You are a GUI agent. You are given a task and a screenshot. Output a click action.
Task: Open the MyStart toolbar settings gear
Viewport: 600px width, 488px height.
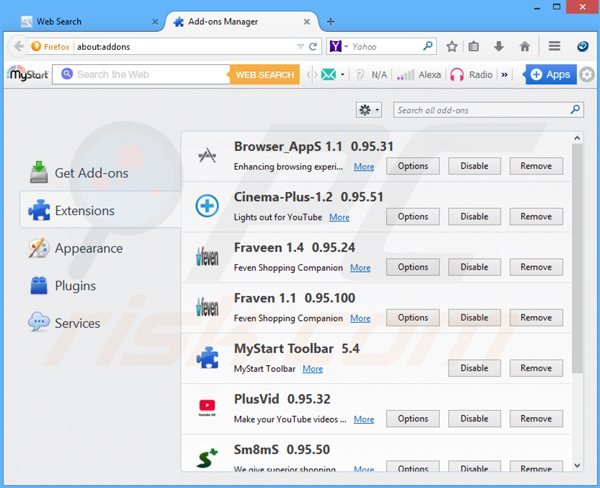tap(587, 75)
